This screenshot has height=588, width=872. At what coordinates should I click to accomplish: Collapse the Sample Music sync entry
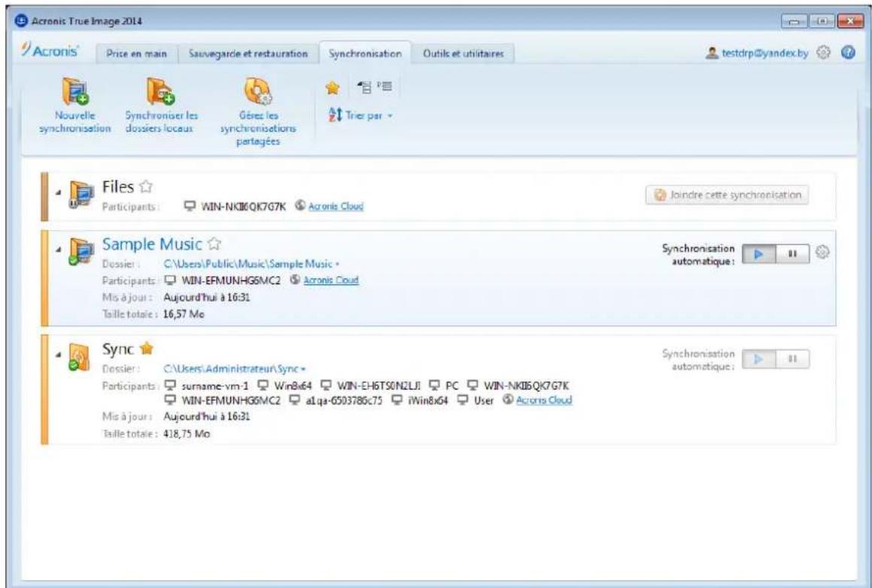point(59,250)
